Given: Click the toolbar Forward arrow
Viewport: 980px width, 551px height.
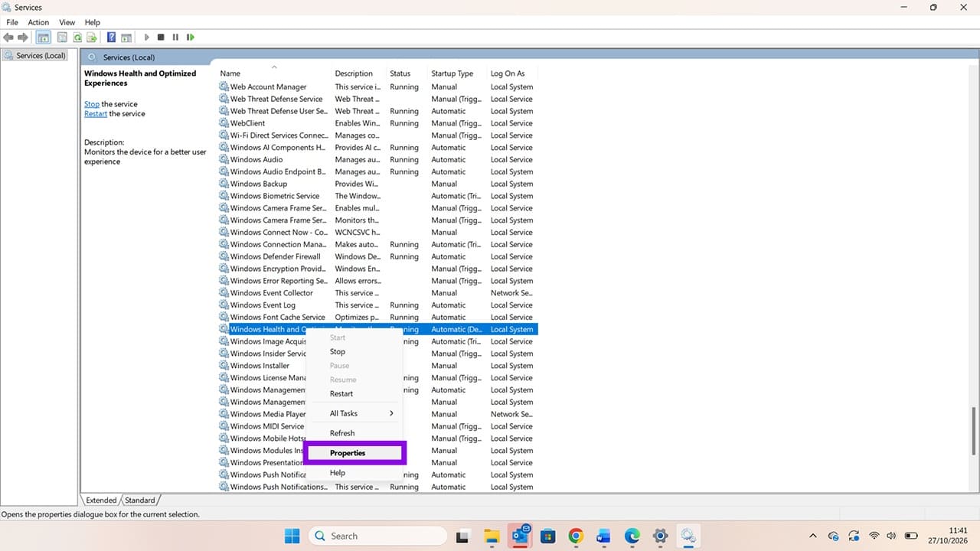Looking at the screenshot, I should click(22, 37).
